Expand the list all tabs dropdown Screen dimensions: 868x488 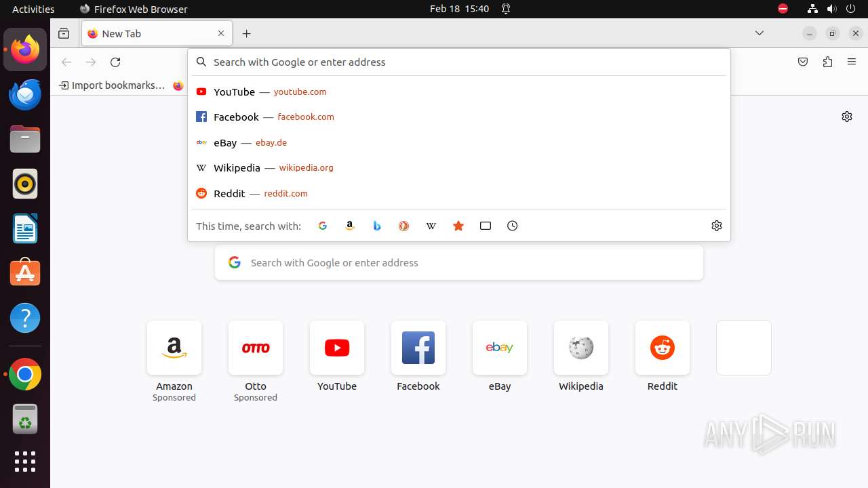[759, 33]
